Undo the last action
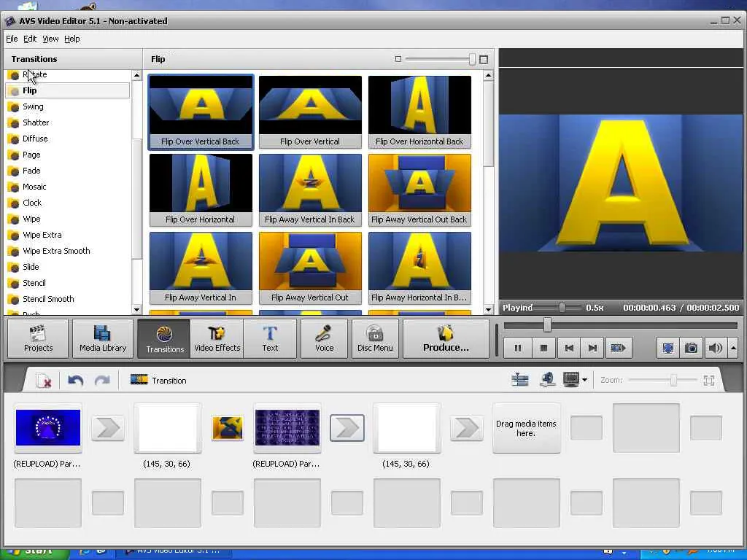The width and height of the screenshot is (747, 560). pos(75,381)
